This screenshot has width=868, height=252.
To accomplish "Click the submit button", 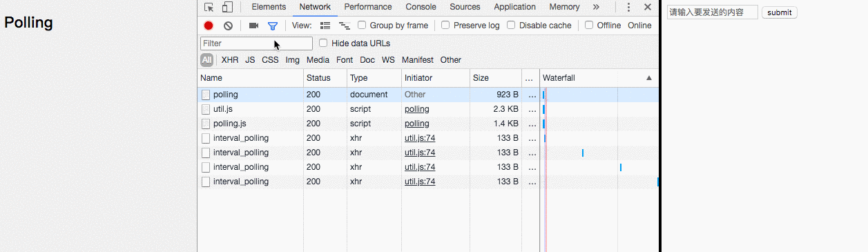I will pos(780,12).
